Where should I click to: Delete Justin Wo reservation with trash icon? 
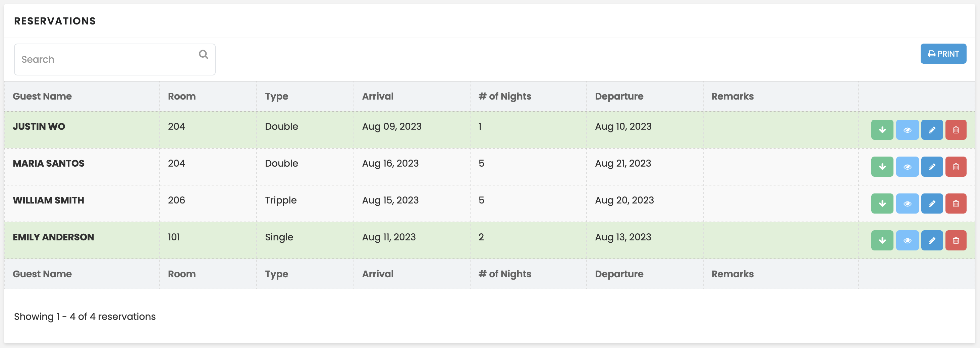[956, 130]
